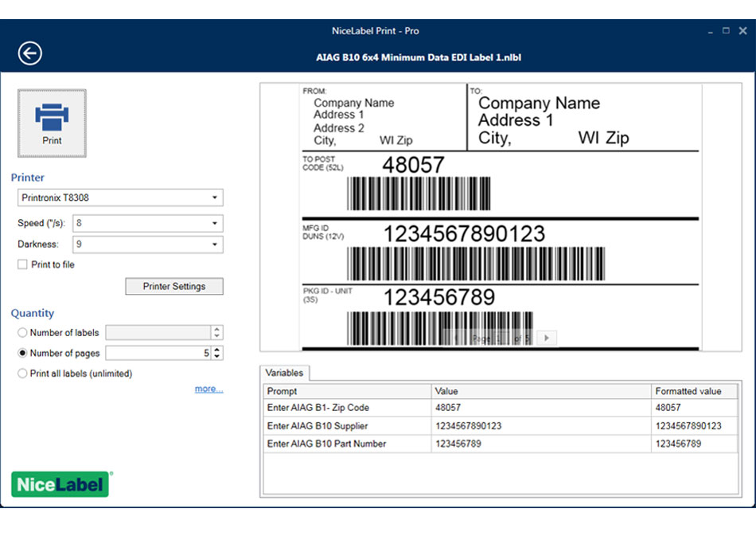The height and width of the screenshot is (544, 756).
Task: Click formatted value 1234567890123 cell
Action: pyautogui.click(x=694, y=426)
